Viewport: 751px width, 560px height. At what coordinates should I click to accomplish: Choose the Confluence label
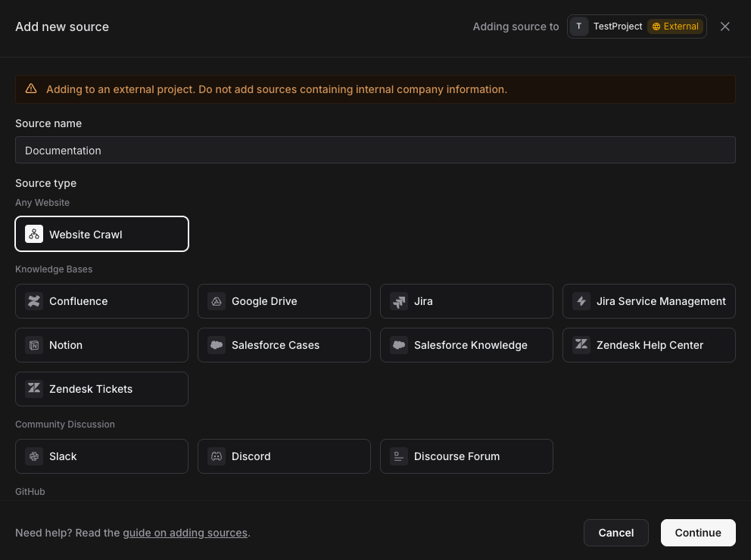79,301
